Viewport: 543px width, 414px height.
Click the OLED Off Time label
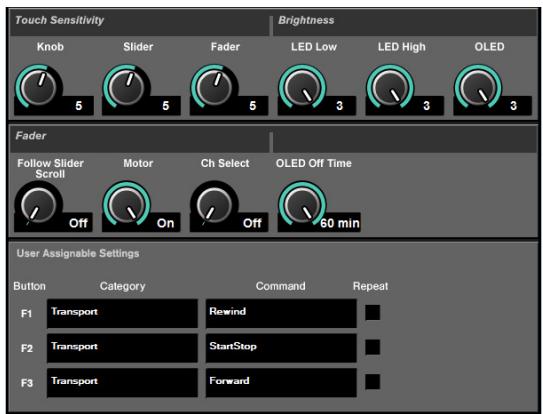coord(314,163)
